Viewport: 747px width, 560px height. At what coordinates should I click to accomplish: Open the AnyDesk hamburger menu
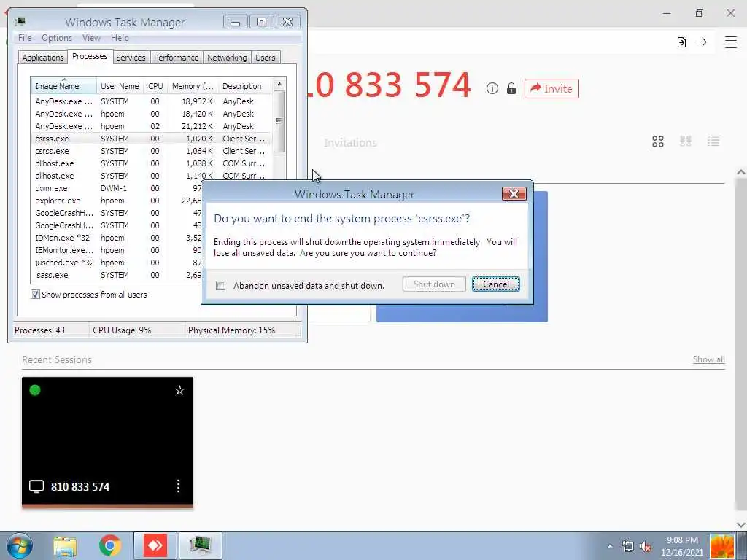click(731, 42)
